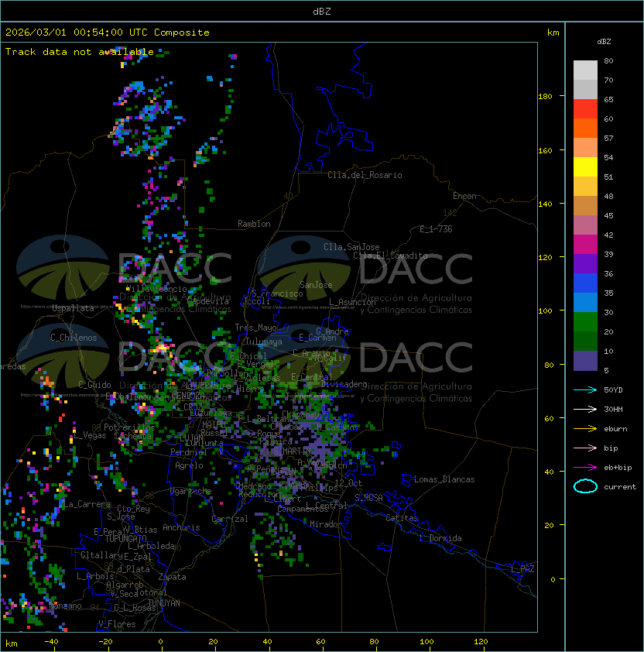
Task: Click the 'L_Dormida' map label
Action: [440, 538]
